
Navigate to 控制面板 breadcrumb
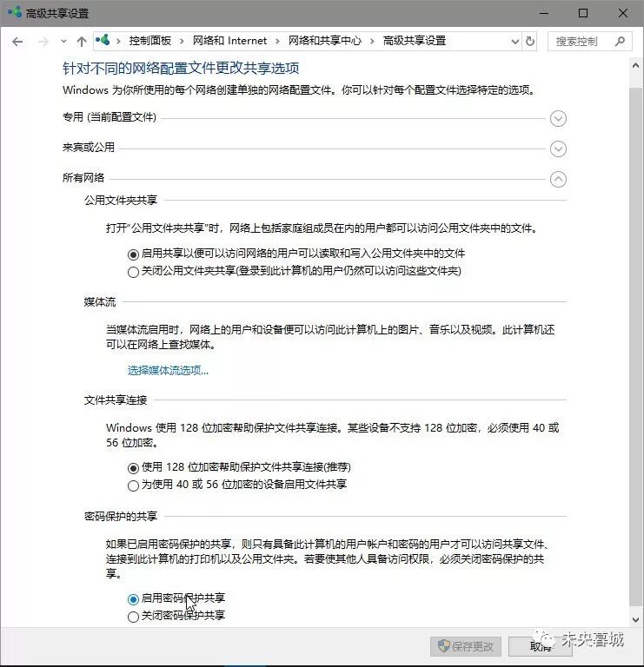150,41
